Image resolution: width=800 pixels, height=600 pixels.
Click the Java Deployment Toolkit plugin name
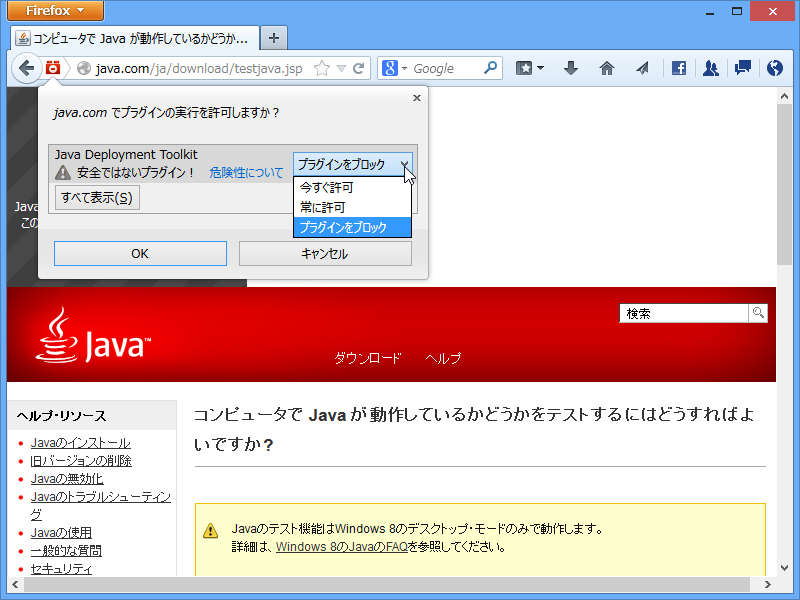tap(126, 155)
